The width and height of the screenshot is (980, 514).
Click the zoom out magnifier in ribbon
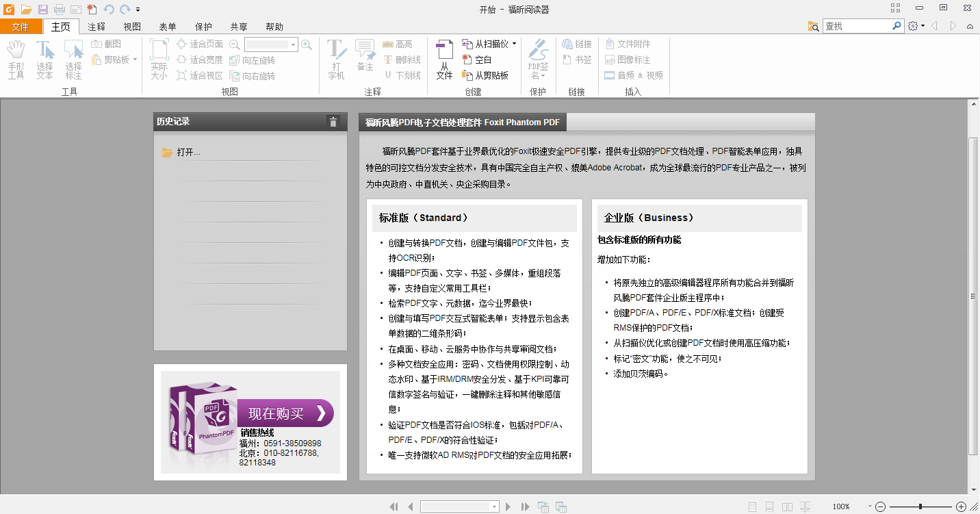point(235,44)
